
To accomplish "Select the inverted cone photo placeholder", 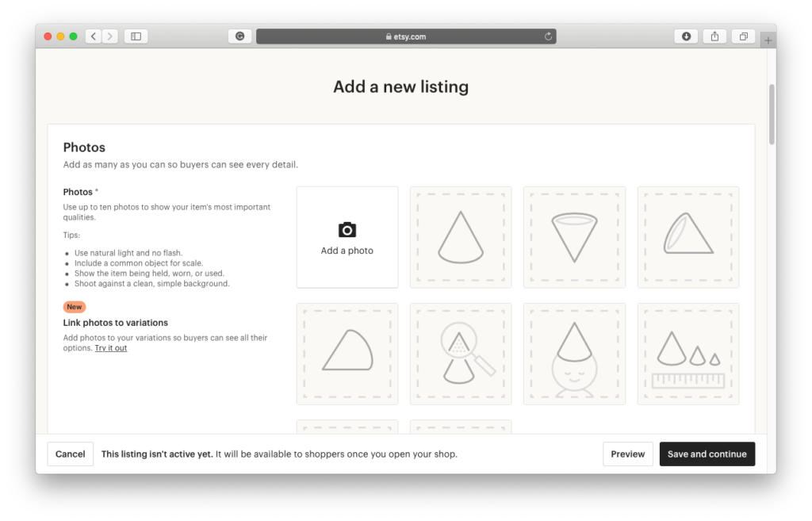I will 574,237.
